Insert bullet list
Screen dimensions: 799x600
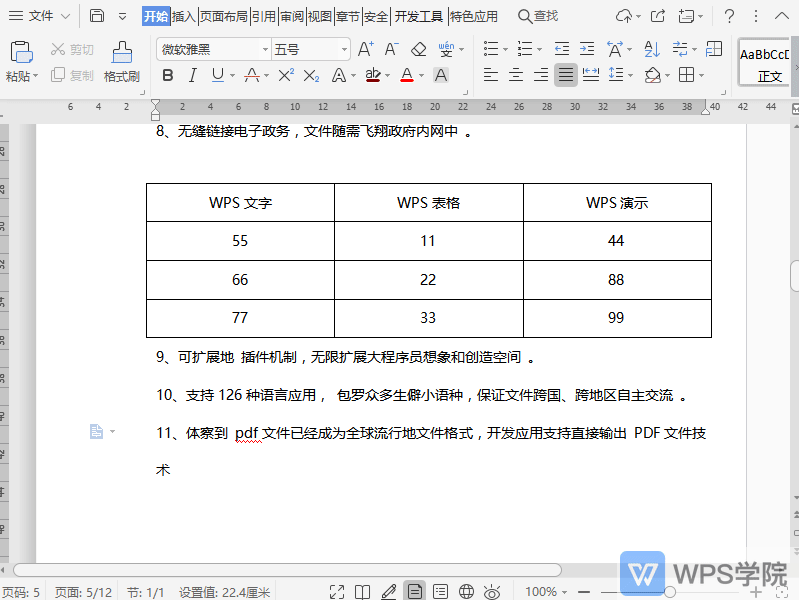[x=491, y=49]
